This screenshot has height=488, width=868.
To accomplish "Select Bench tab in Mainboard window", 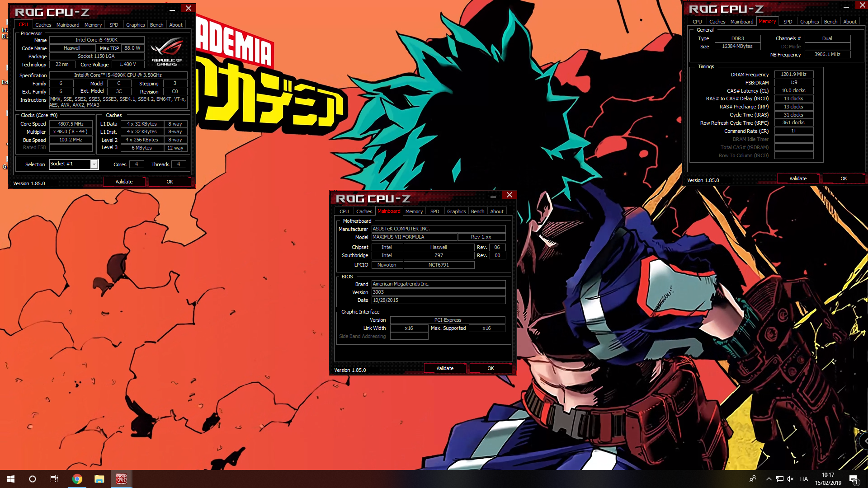I will tap(478, 211).
